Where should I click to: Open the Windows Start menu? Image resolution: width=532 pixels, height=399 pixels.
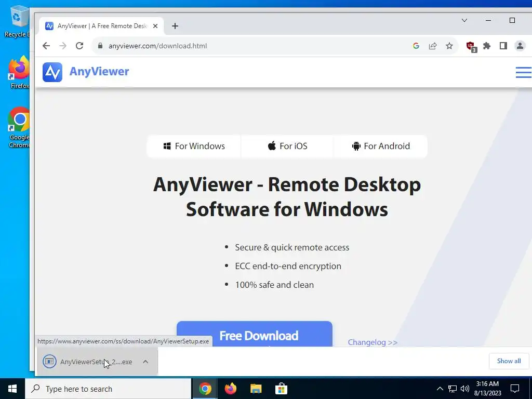point(12,389)
